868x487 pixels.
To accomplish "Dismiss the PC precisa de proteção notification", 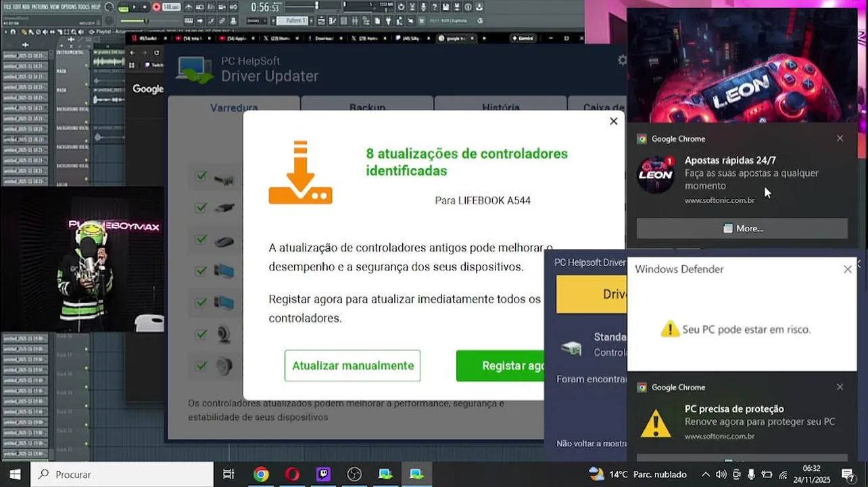I will click(840, 387).
